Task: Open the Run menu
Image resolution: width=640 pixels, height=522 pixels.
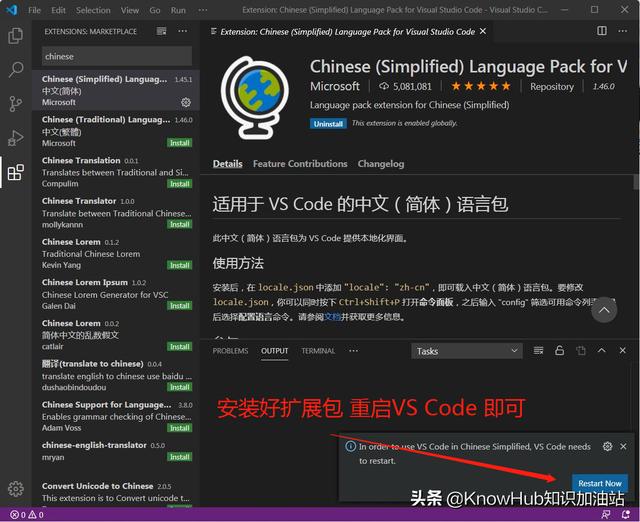Action: click(178, 10)
